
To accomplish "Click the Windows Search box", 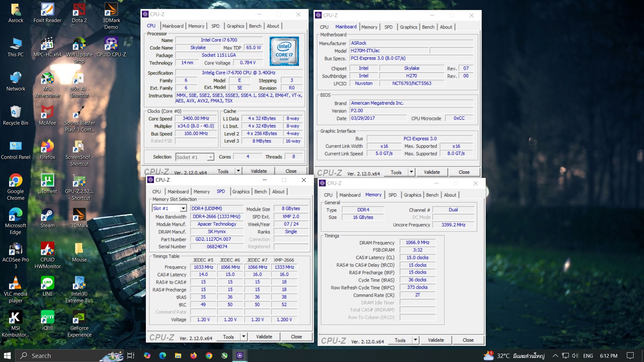I will [x=69, y=356].
